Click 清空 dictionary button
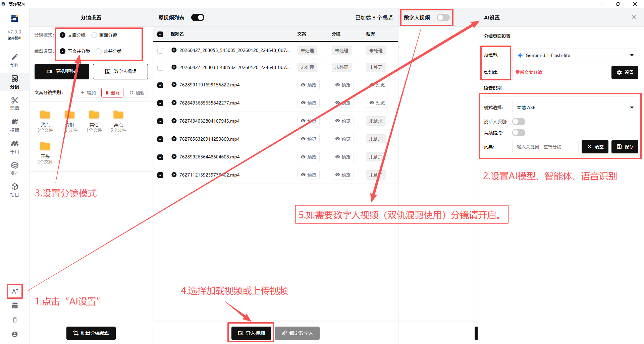The height and width of the screenshot is (344, 644). tap(595, 147)
